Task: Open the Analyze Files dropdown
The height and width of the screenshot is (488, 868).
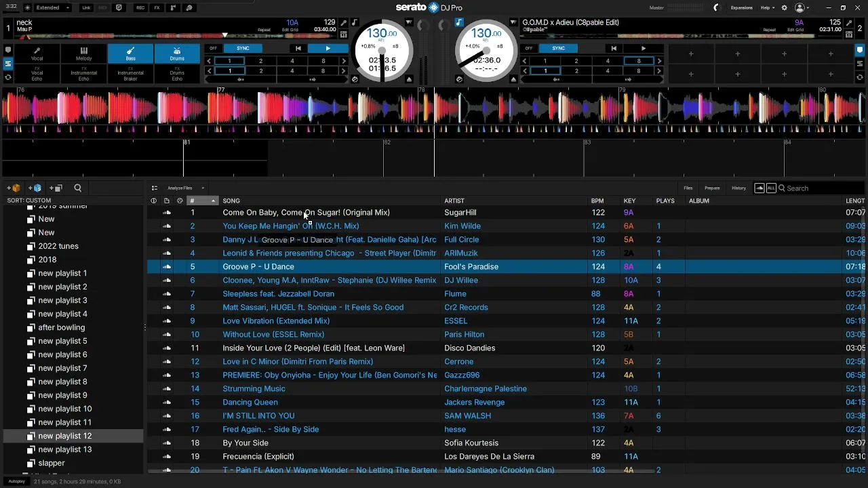Action: pyautogui.click(x=186, y=188)
